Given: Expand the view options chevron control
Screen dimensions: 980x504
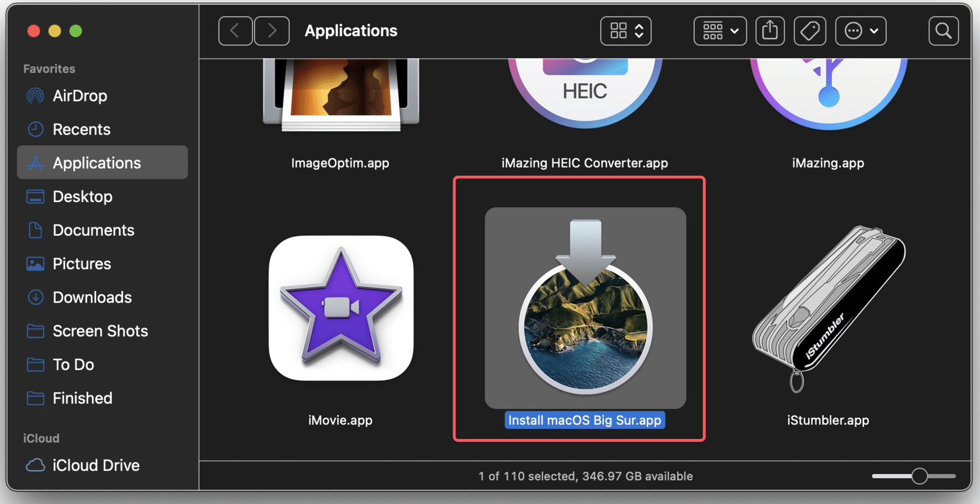Looking at the screenshot, I should pos(639,30).
